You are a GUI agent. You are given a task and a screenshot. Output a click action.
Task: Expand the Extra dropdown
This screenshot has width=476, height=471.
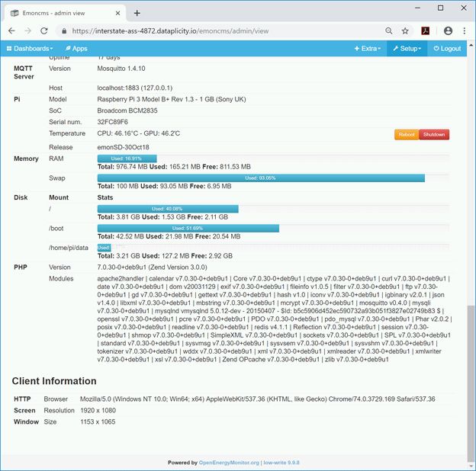(368, 49)
